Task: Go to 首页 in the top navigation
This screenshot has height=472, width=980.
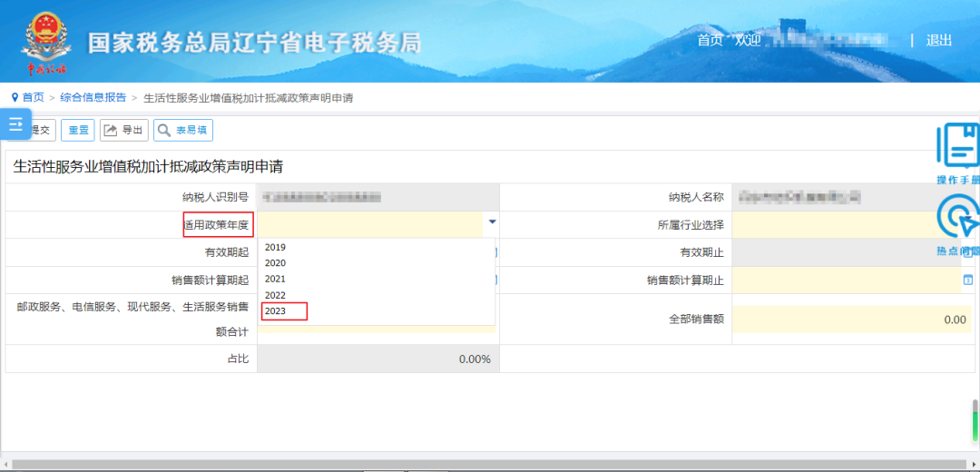Action: [710, 40]
